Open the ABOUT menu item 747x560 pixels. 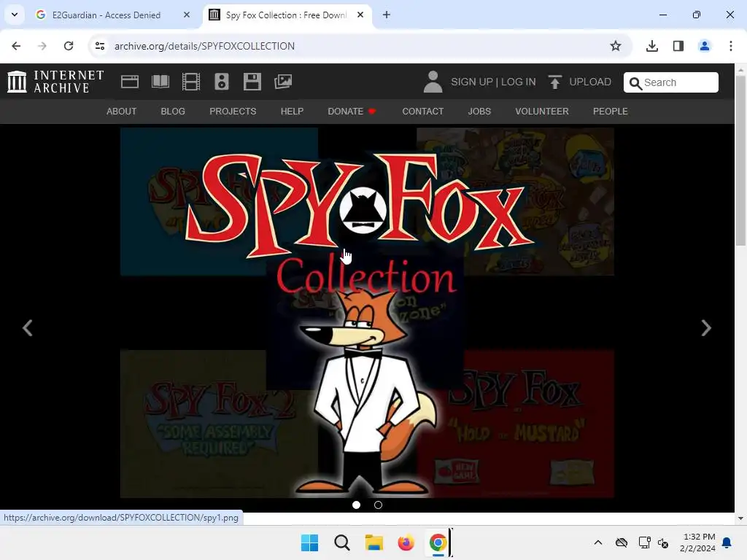click(122, 112)
